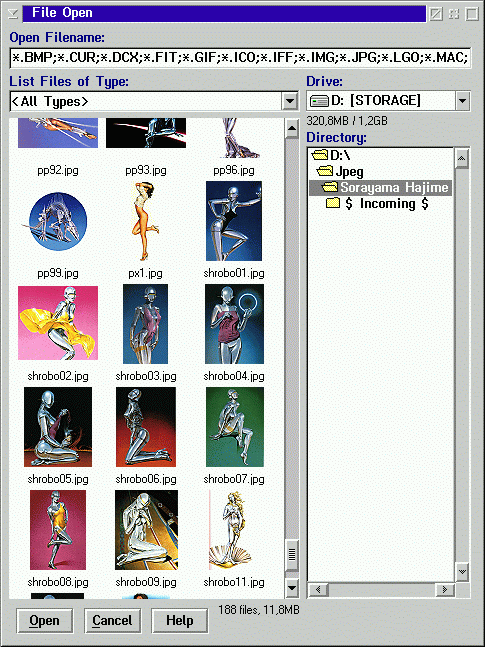
Task: Select the shrobo08.jpg thumbnail
Action: pos(58,530)
